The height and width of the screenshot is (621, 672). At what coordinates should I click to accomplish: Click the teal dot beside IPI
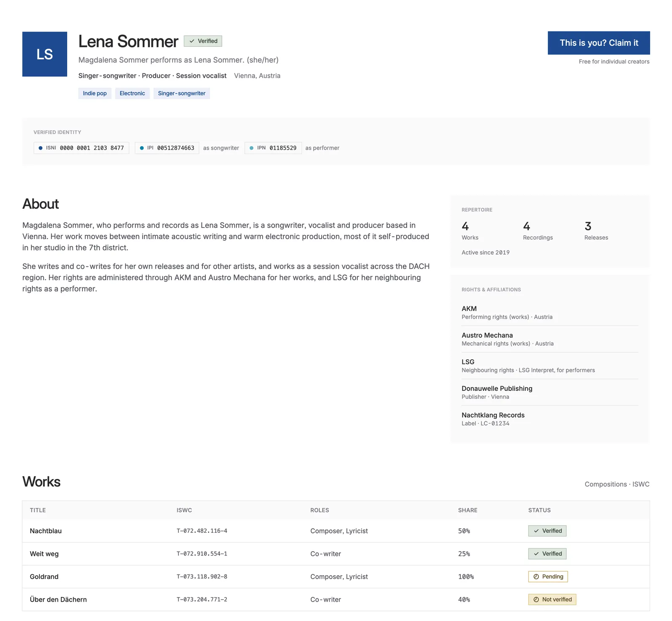click(x=142, y=148)
